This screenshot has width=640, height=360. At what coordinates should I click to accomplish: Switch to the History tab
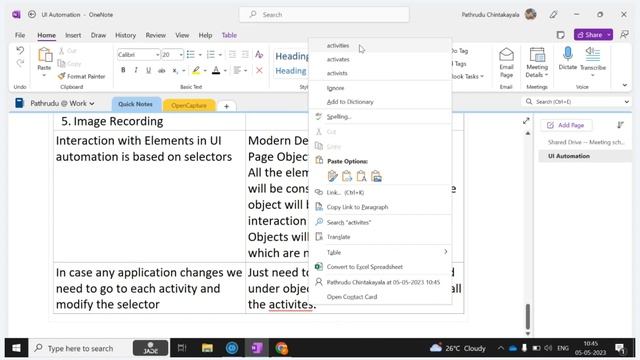coord(125,35)
